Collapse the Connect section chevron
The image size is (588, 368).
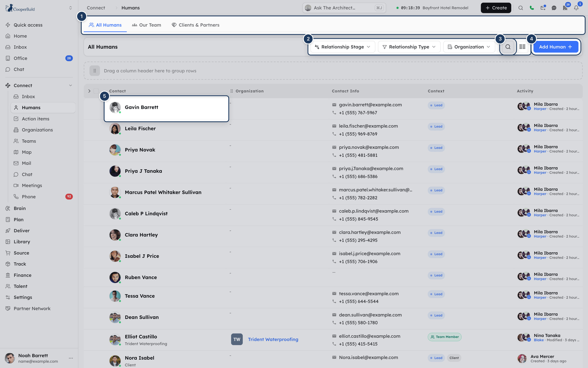coord(70,85)
